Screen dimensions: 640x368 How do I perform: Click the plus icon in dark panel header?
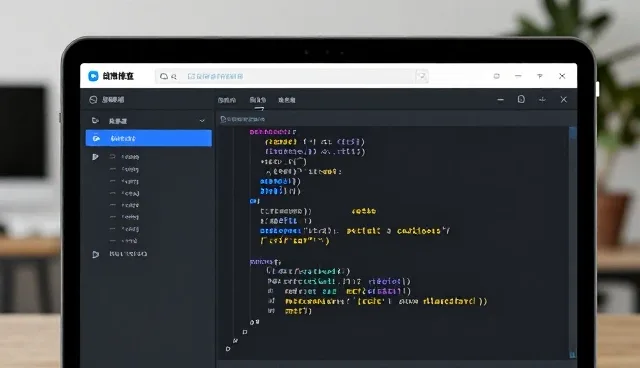pos(542,100)
